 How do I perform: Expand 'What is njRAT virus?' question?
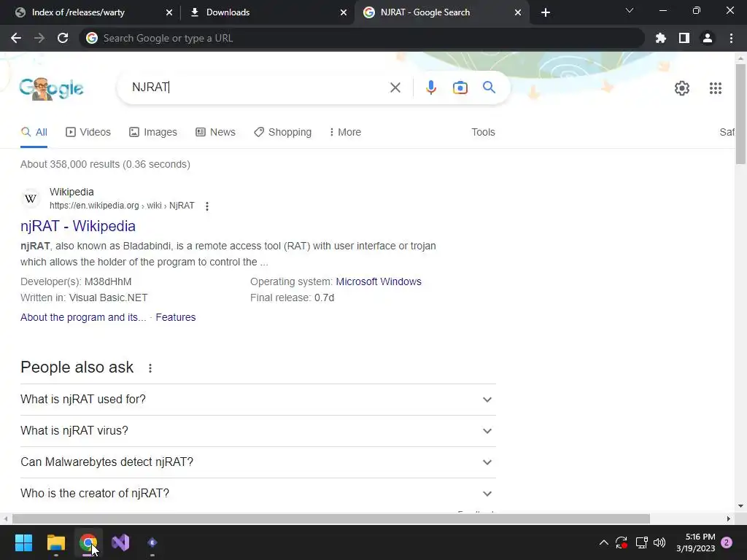pos(258,431)
